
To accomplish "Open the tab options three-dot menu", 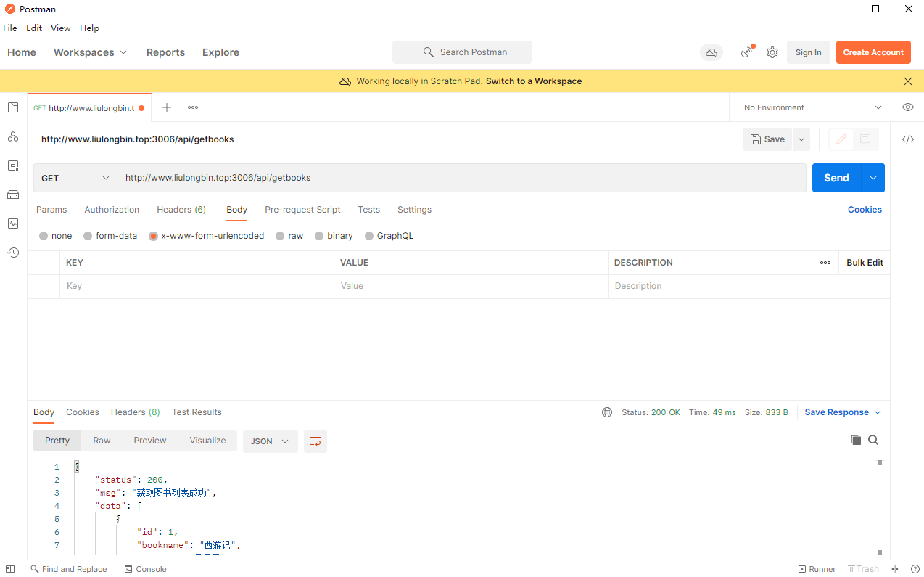I will click(193, 107).
